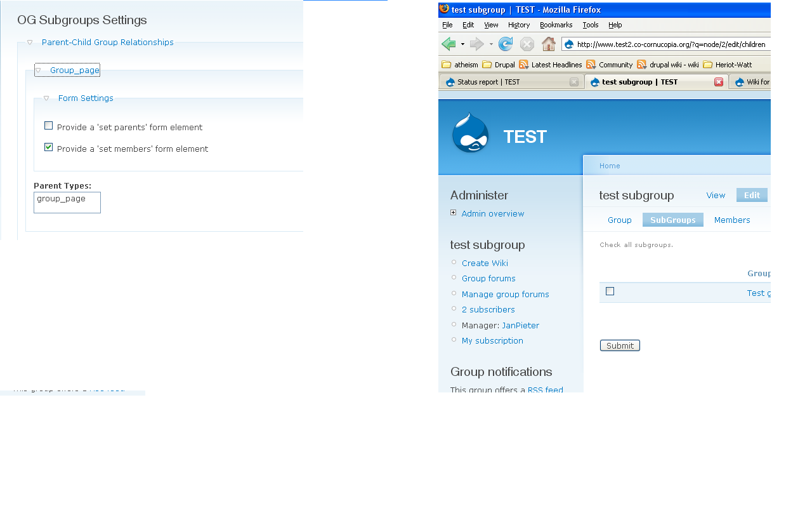Click the TEST site name link

[x=525, y=137]
